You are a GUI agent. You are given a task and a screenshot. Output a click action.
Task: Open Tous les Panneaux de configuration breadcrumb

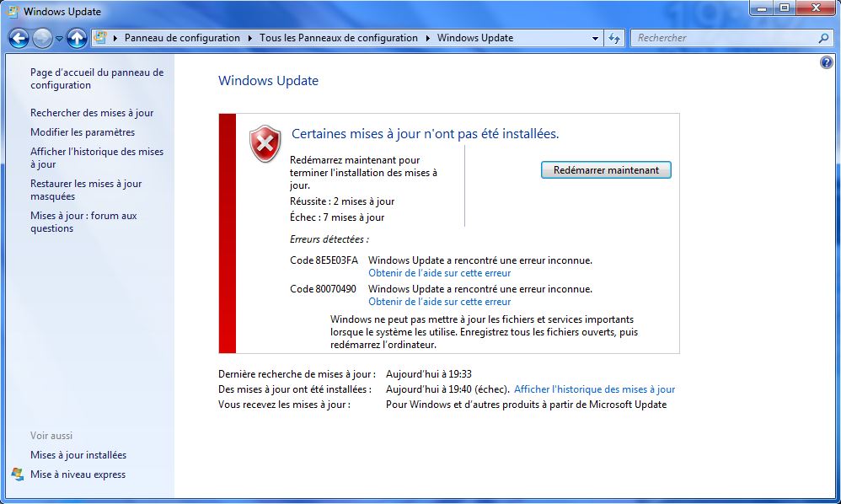pyautogui.click(x=339, y=38)
